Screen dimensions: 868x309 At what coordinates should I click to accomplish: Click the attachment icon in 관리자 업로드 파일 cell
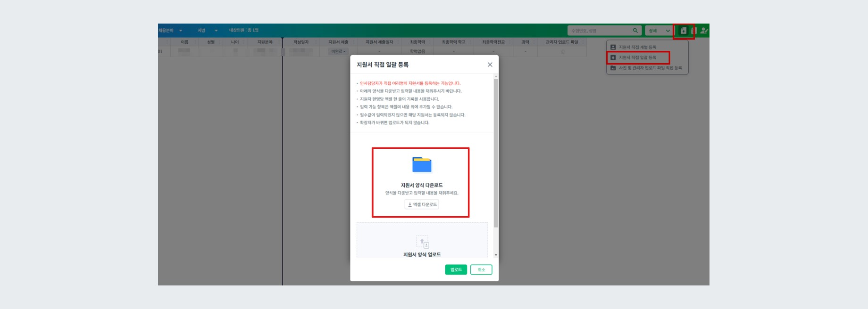tap(562, 51)
